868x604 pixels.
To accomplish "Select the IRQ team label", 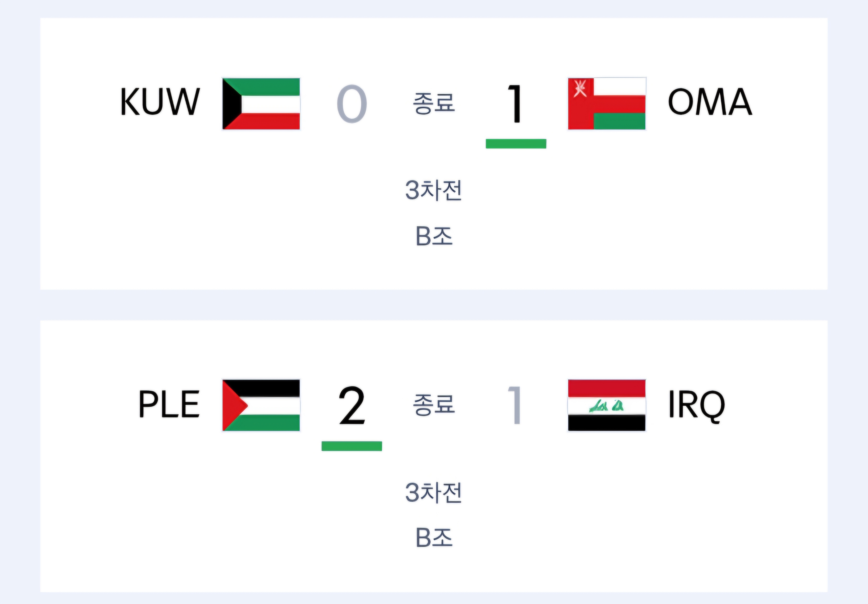I will pyautogui.click(x=697, y=405).
